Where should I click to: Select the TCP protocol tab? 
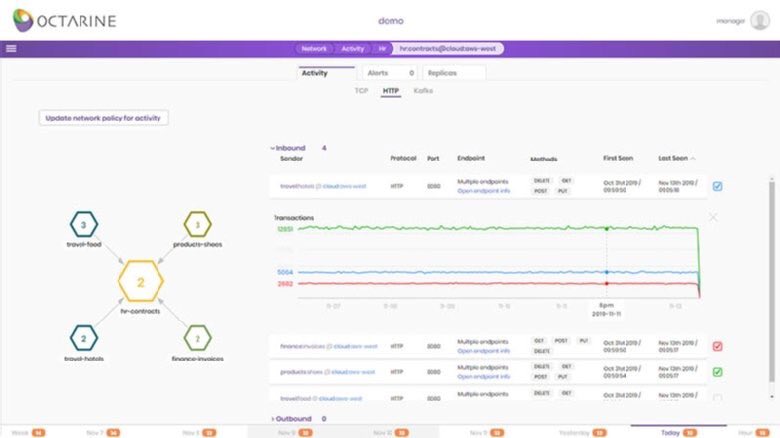click(x=361, y=91)
